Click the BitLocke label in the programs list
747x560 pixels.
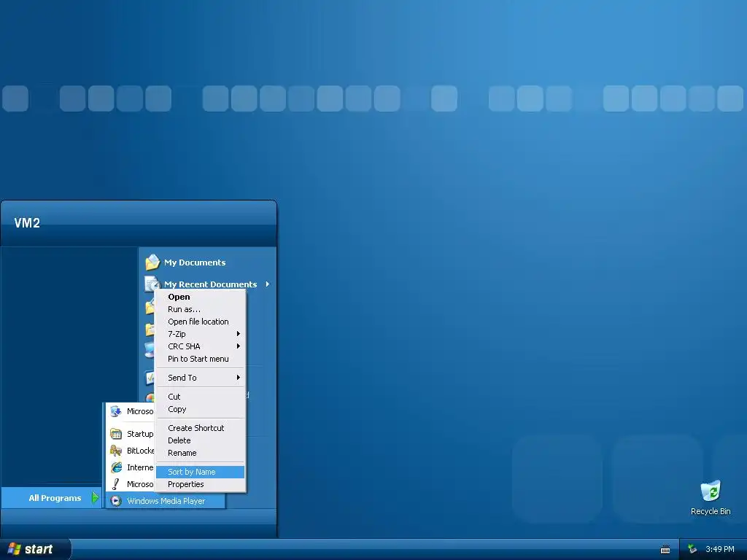tap(141, 451)
